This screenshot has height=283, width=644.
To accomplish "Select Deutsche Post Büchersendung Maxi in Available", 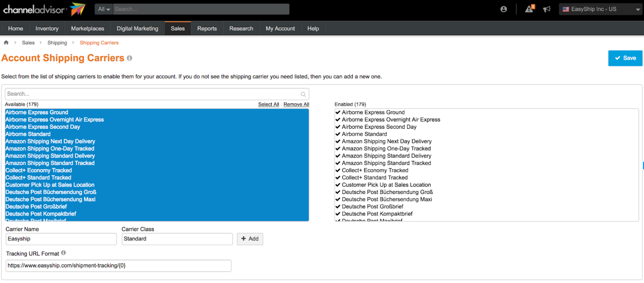I will (x=157, y=199).
